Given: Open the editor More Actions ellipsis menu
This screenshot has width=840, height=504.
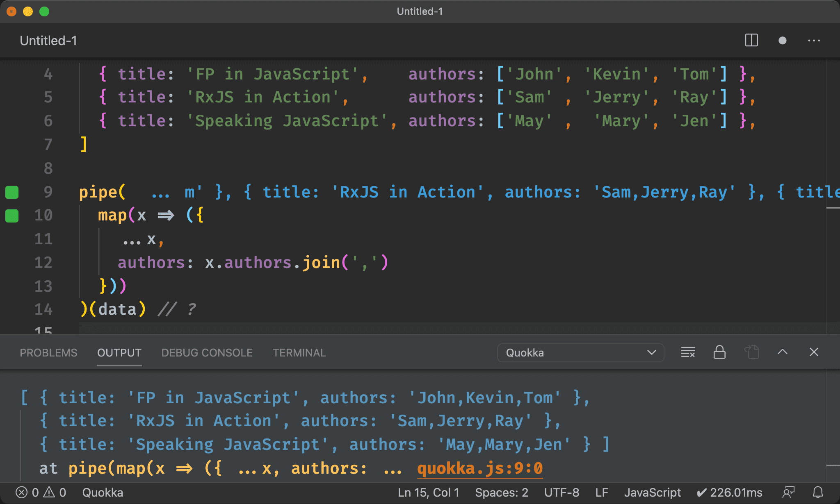Looking at the screenshot, I should (814, 41).
